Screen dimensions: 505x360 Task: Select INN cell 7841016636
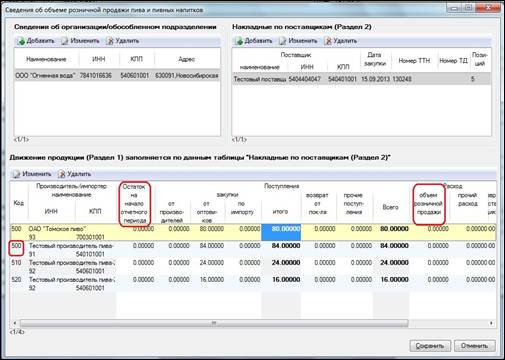click(x=96, y=76)
